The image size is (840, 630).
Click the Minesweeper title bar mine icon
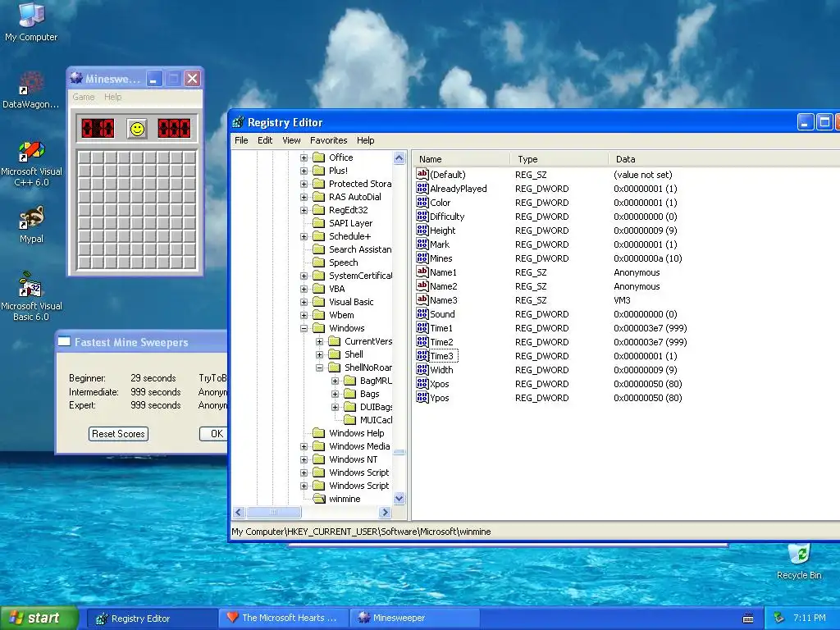tap(76, 78)
